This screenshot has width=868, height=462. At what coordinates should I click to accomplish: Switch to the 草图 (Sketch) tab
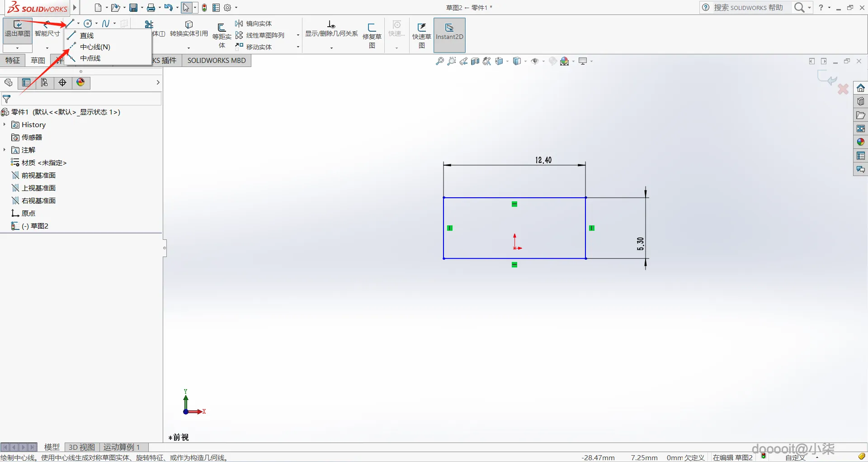(x=38, y=60)
